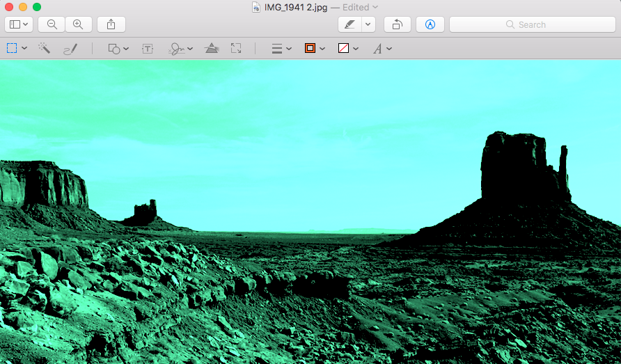Minimize the Preview window
Viewport: 621px width, 364px height.
click(x=23, y=7)
